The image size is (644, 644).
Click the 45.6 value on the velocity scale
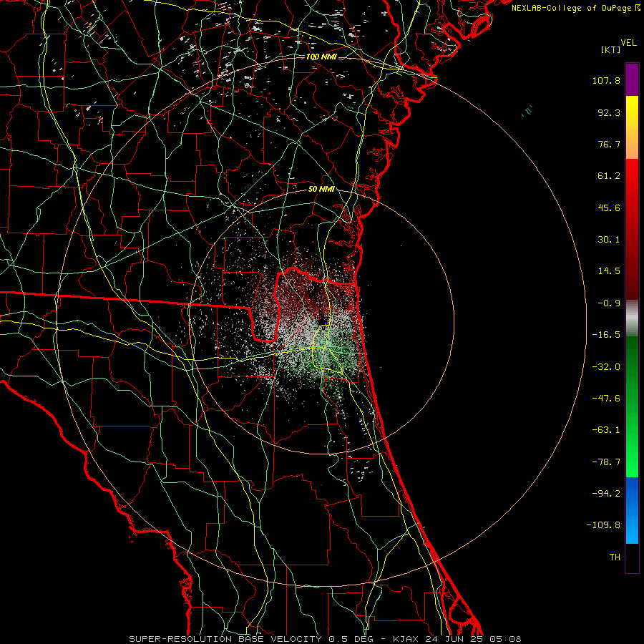click(609, 208)
